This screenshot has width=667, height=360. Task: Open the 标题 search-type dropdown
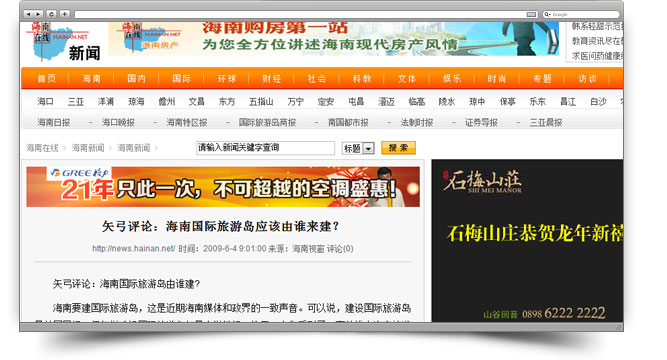(358, 148)
